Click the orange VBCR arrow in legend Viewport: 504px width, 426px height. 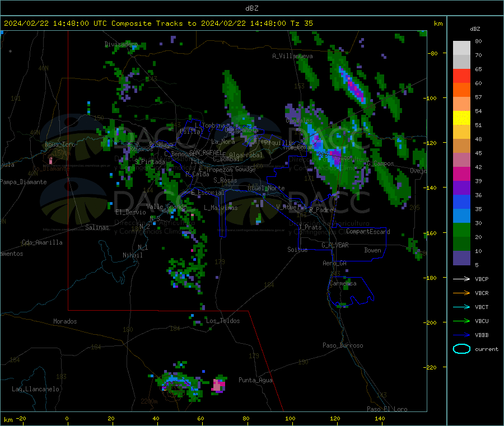click(x=461, y=293)
